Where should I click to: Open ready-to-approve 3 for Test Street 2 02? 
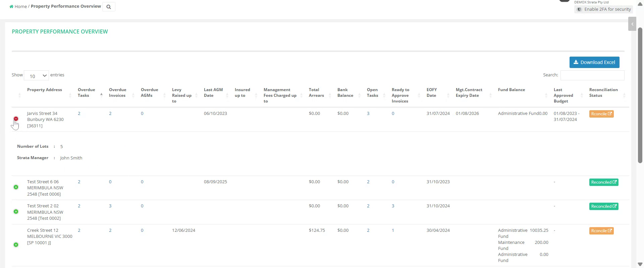tap(393, 206)
